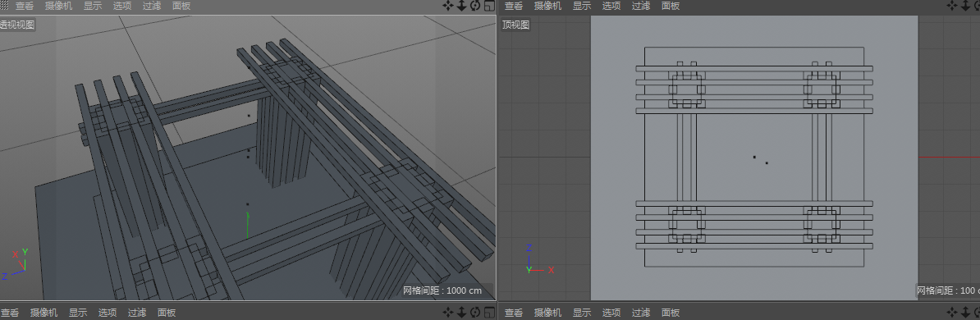
Task: Open 选项 menu in the bottom-left viewport header
Action: pos(108,313)
